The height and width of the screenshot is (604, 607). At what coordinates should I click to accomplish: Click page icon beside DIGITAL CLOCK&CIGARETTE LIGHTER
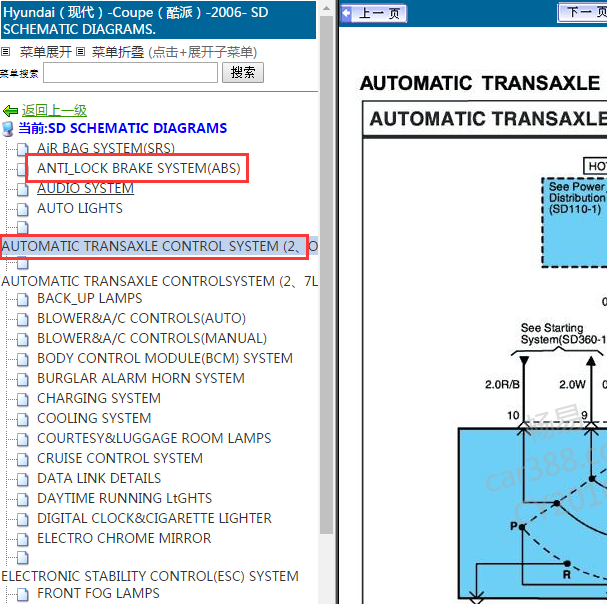(22, 519)
